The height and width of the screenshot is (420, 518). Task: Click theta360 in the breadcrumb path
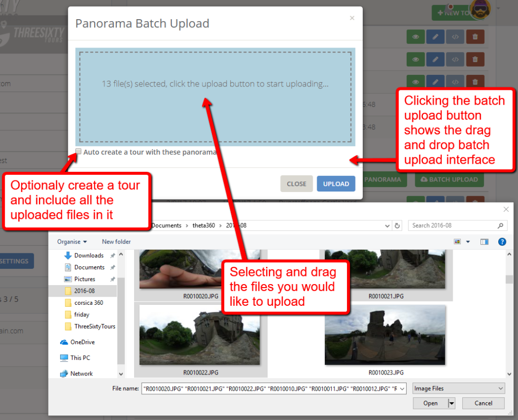pyautogui.click(x=203, y=225)
